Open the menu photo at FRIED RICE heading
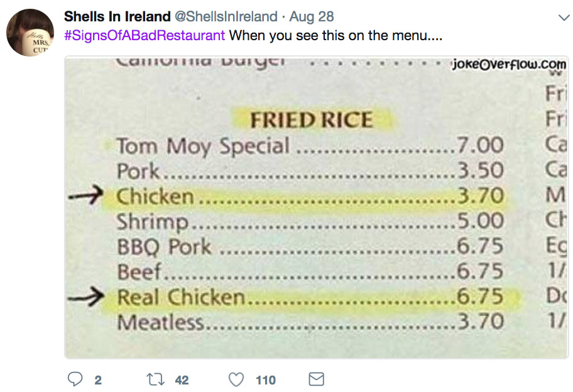573x392 pixels. (311, 119)
